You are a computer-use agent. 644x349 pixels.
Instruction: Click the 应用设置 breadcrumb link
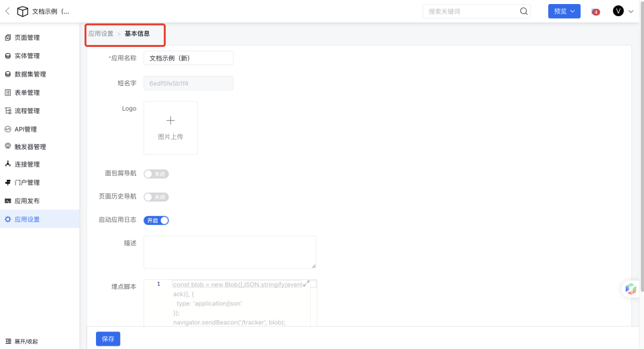pos(101,34)
